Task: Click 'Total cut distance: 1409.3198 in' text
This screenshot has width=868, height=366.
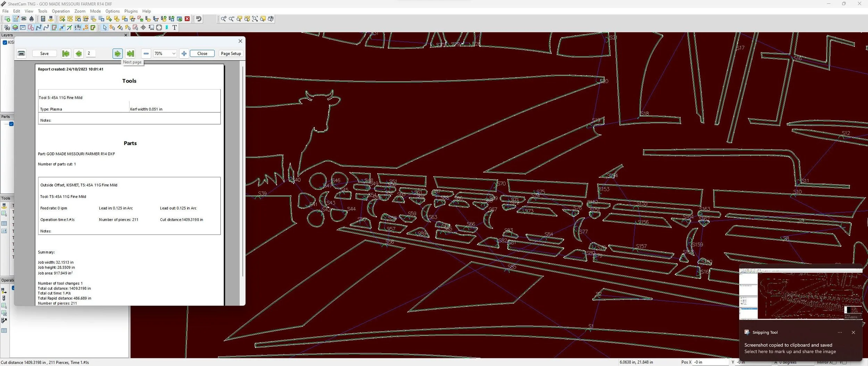Action: point(64,288)
